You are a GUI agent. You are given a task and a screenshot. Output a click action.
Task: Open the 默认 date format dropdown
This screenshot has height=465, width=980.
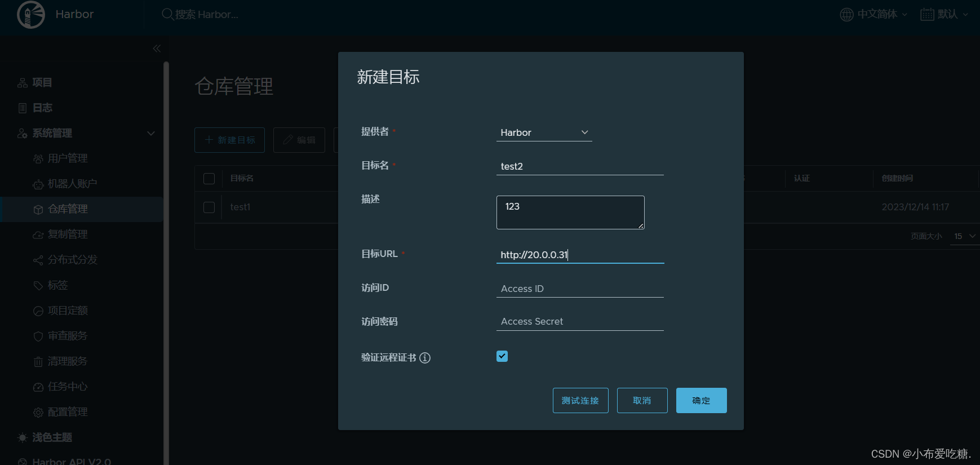point(944,14)
